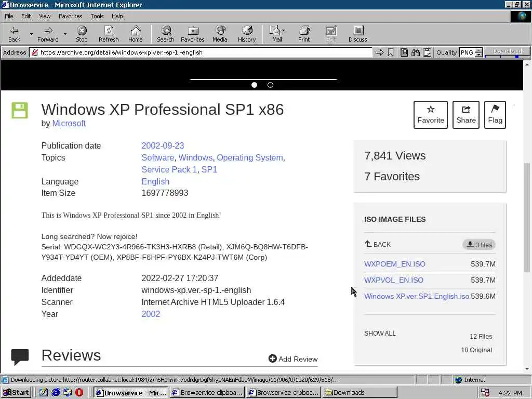Download WXPVOL_EN.ISO file
532x399 pixels.
(x=394, y=280)
